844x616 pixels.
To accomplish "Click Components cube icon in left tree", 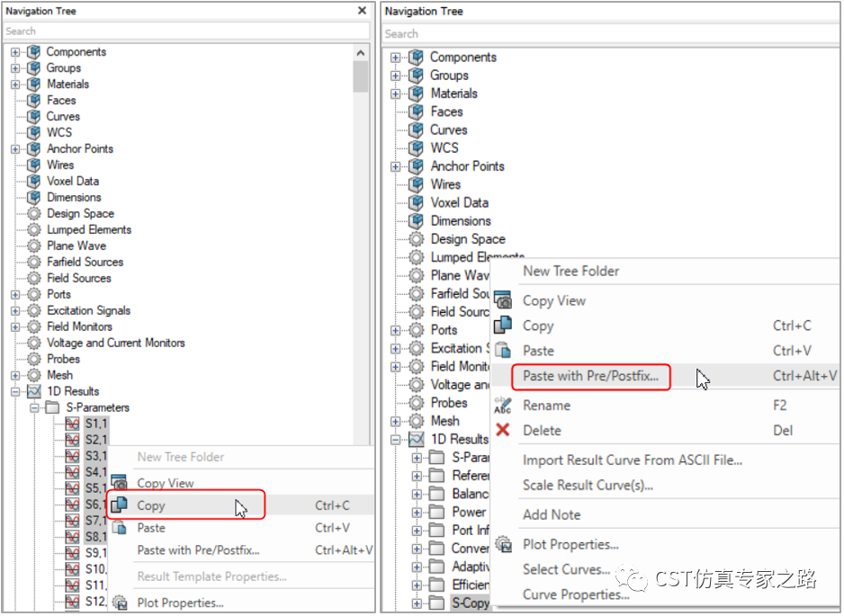I will pos(34,51).
